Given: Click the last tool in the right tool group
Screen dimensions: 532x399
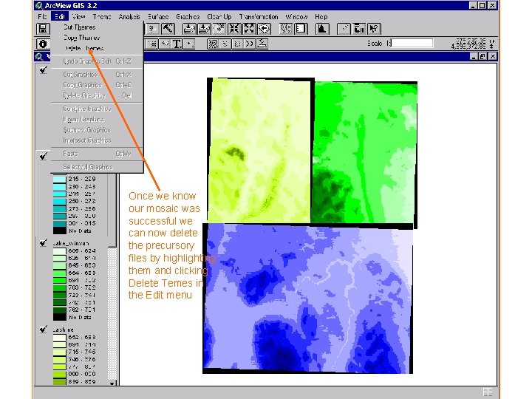Looking at the screenshot, I should pos(262,44).
